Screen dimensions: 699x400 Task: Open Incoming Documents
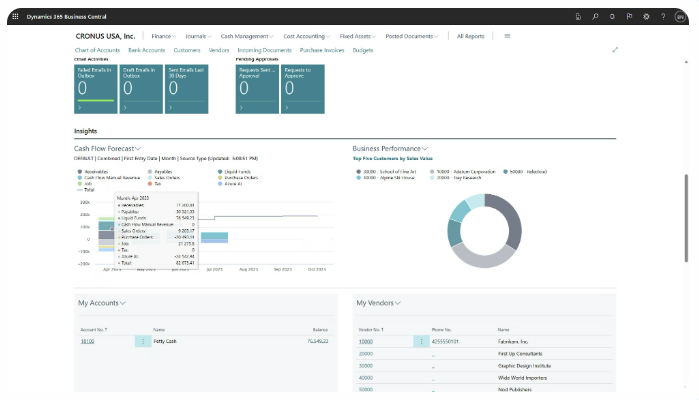[264, 50]
